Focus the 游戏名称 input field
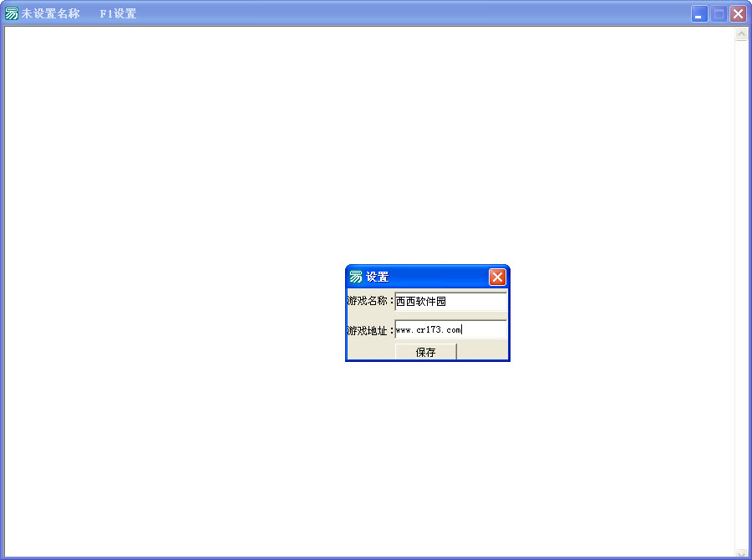The image size is (752, 560). [x=451, y=302]
